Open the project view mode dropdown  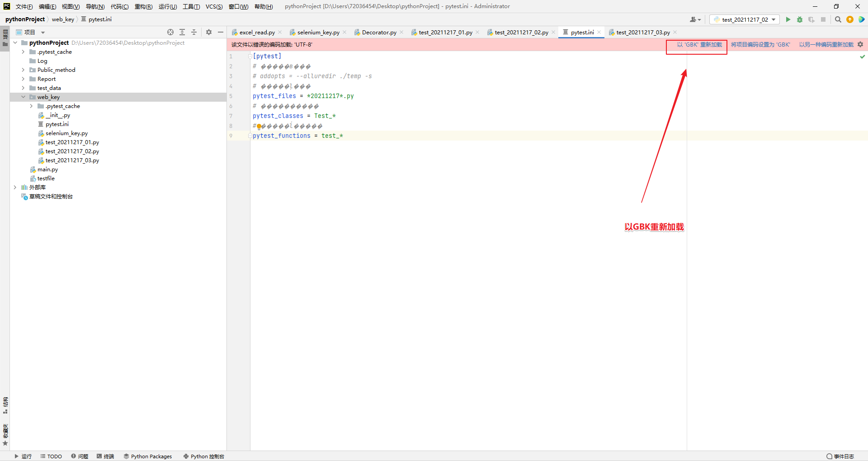pyautogui.click(x=43, y=33)
